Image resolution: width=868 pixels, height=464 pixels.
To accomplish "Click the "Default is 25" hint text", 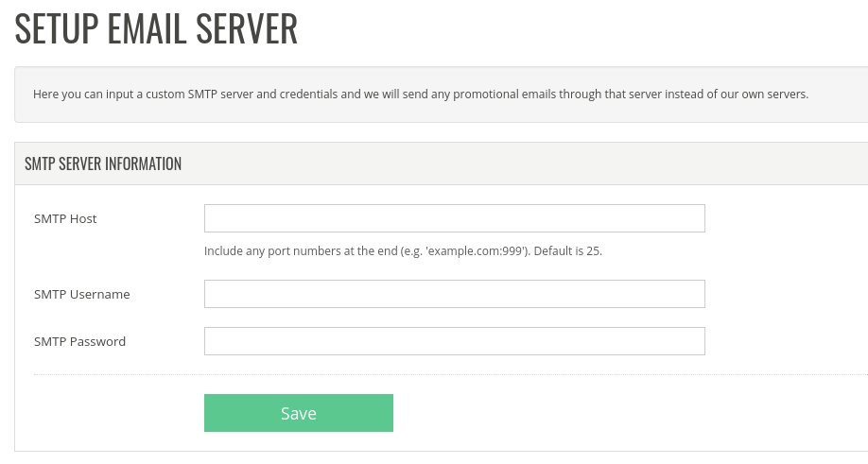I will pos(567,251).
